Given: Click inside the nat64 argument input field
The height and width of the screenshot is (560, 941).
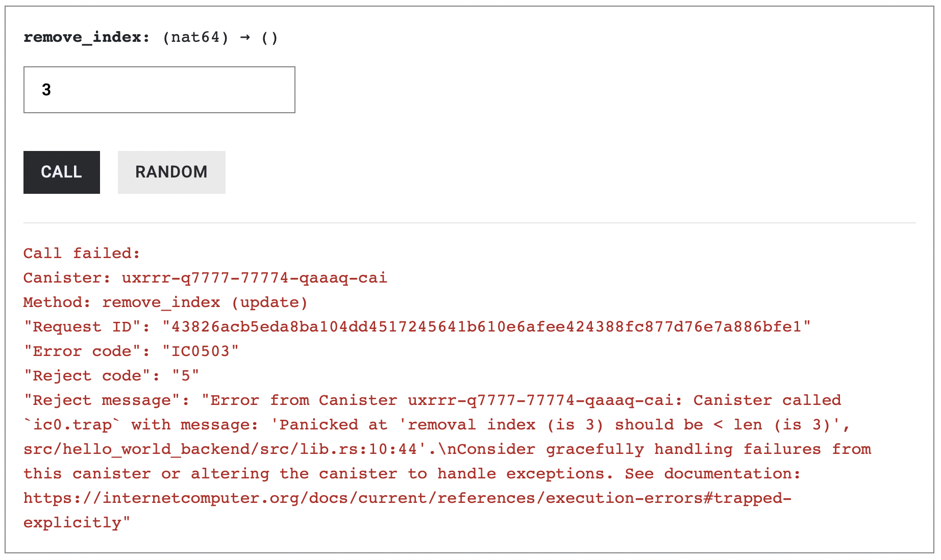Looking at the screenshot, I should [158, 89].
